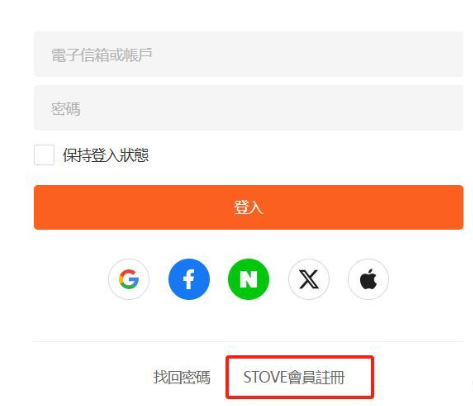Sign in with the X (Twitter) icon
The width and height of the screenshot is (473, 406).
(x=309, y=279)
